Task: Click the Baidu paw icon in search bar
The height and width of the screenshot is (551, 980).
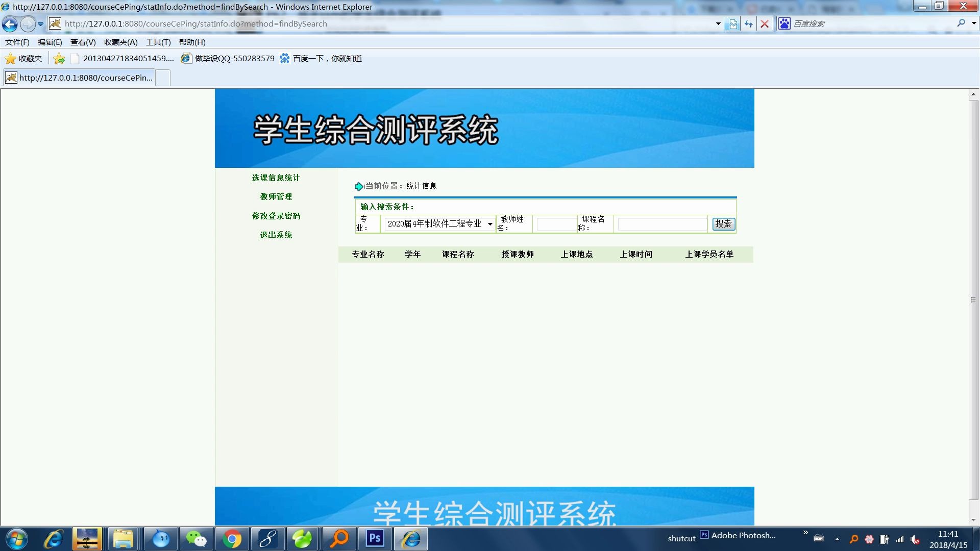Action: (x=785, y=23)
